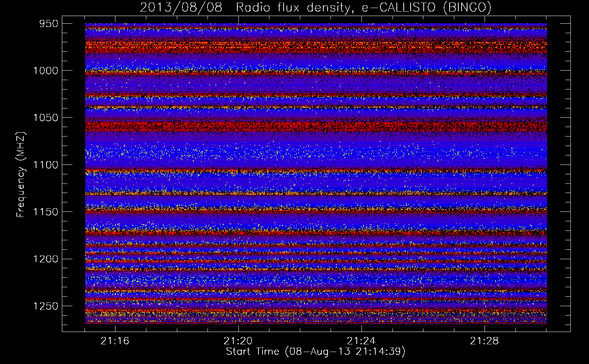
Task: Click the orange band just below 1100 MHz
Action: pyautogui.click(x=316, y=171)
